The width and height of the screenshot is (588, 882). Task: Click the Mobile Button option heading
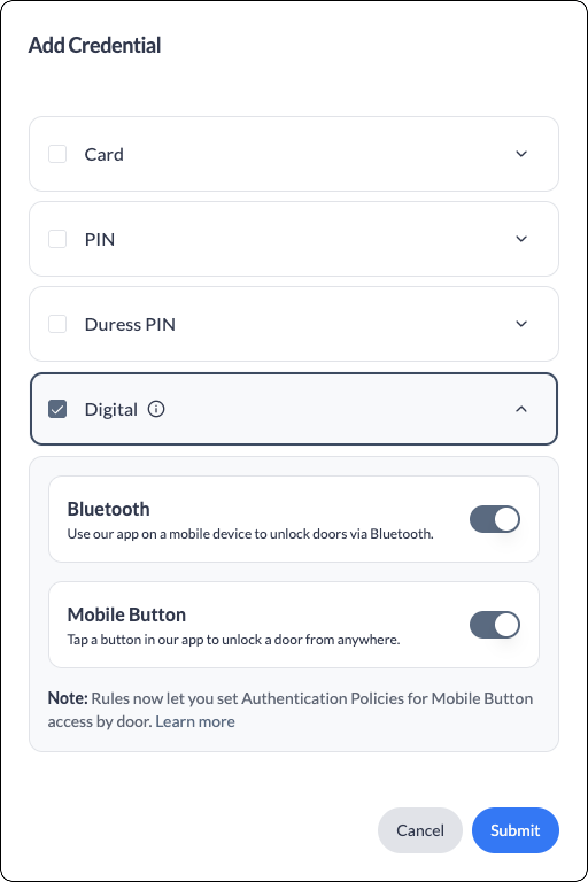[x=126, y=614]
